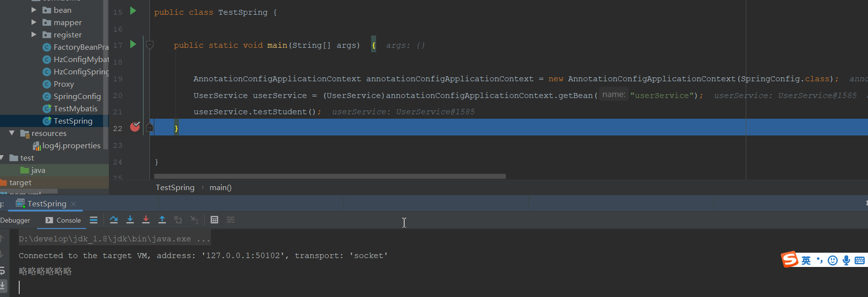Expand the bean package folder
This screenshot has width=868, height=297.
34,10
